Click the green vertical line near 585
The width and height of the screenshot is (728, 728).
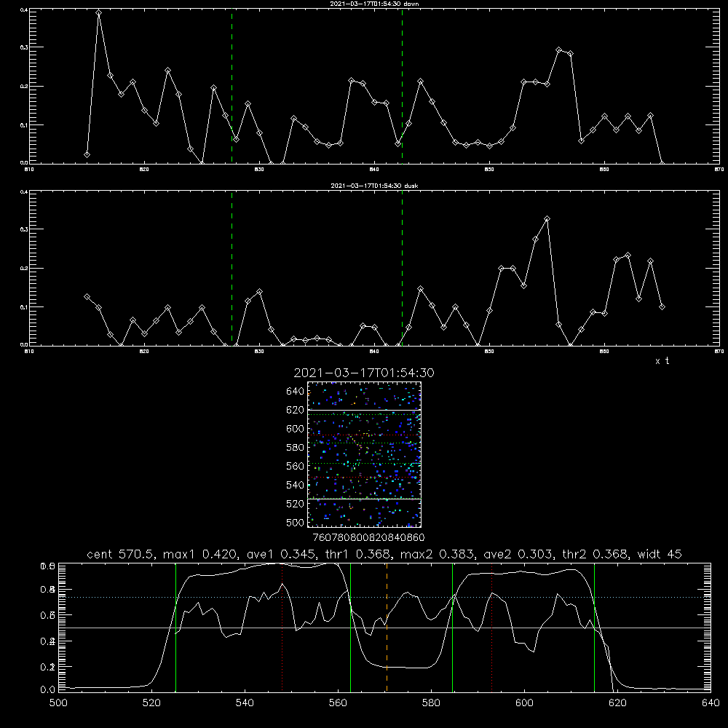tap(452, 627)
